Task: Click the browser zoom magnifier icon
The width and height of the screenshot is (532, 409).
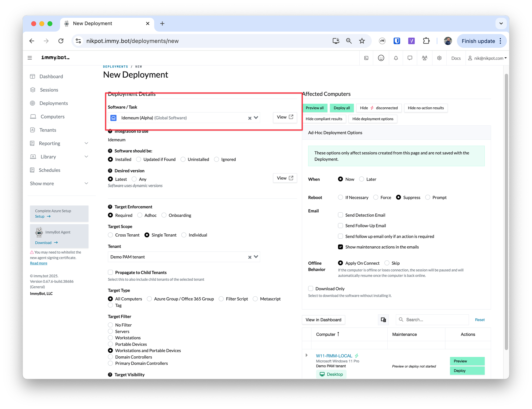Action: (x=349, y=41)
